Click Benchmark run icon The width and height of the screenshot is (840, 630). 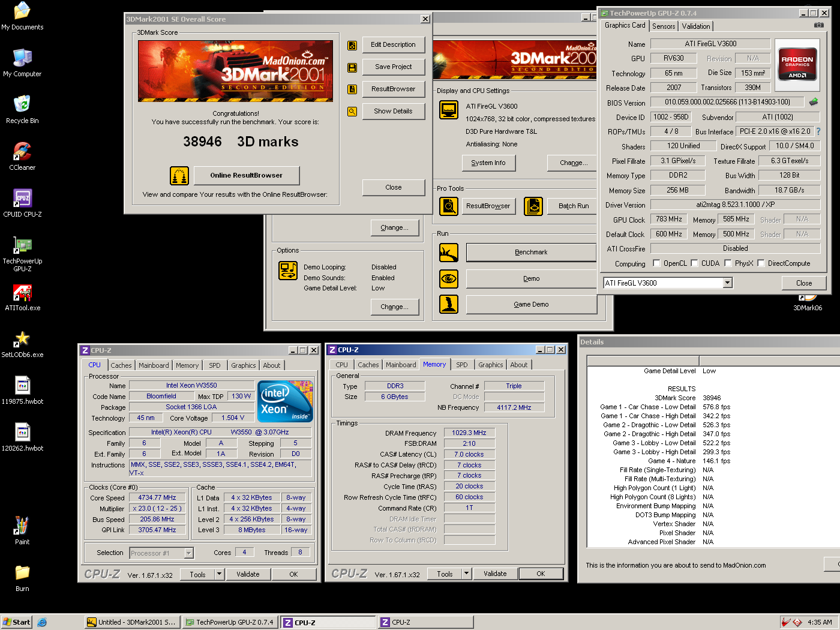point(449,253)
